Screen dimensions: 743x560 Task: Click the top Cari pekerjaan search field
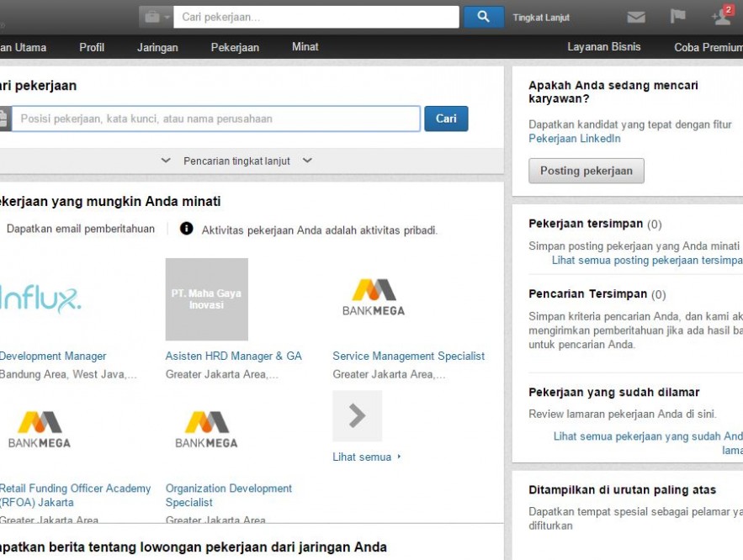click(x=316, y=17)
